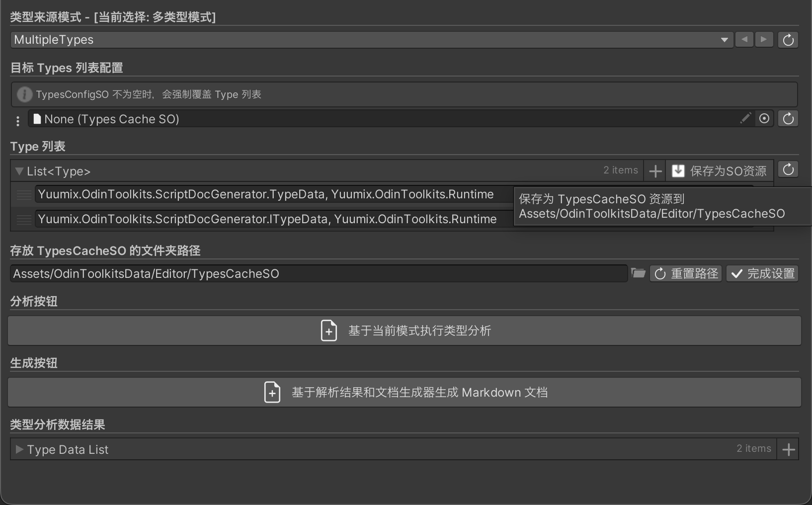The height and width of the screenshot is (505, 812).
Task: Open the object picker for Types Cache SO
Action: tap(764, 119)
